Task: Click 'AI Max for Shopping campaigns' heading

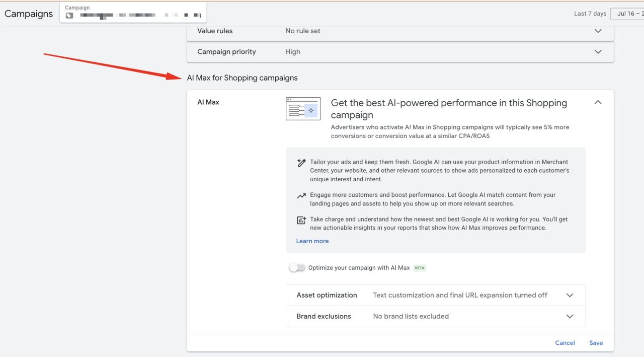Action: (242, 78)
